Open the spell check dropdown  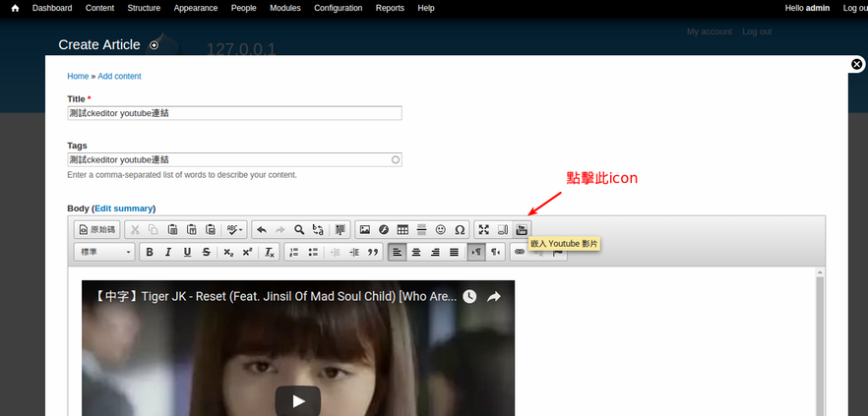pyautogui.click(x=234, y=229)
